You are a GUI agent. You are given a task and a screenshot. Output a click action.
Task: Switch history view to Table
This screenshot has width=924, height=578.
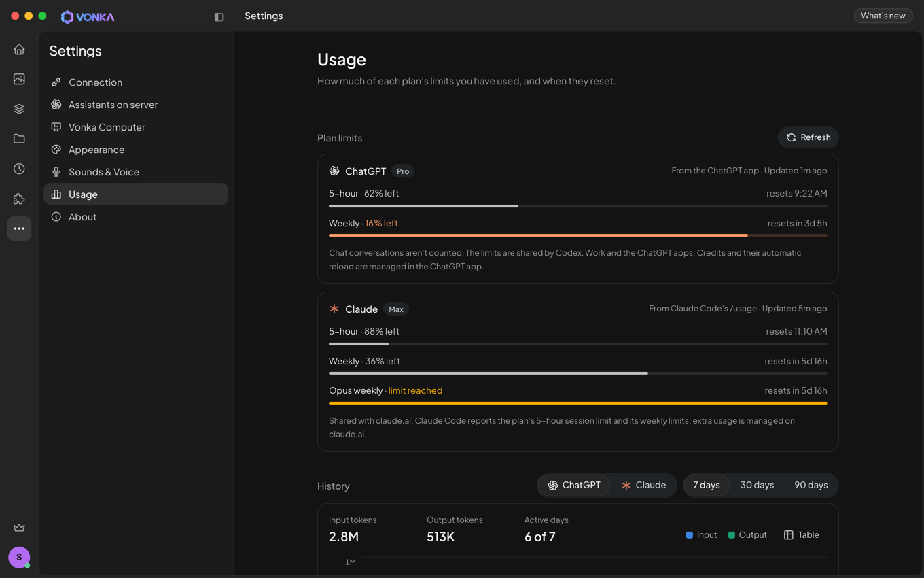[x=802, y=535]
